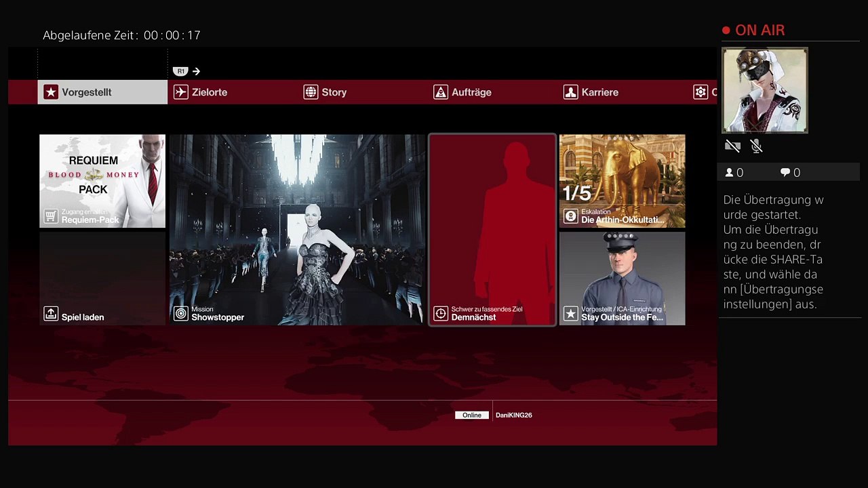Click the Vorgestellt / ICA-Einrichtung label
Viewport: 868px width, 488px height.
point(621,309)
